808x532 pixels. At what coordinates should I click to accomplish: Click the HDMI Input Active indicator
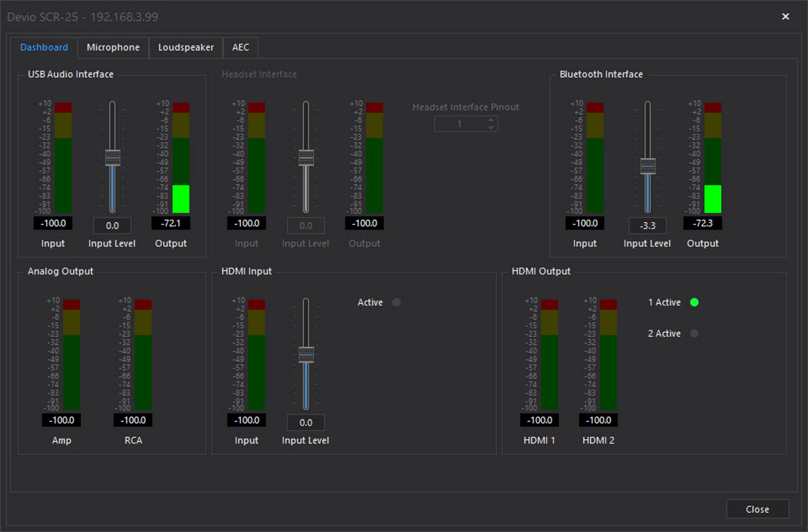396,302
